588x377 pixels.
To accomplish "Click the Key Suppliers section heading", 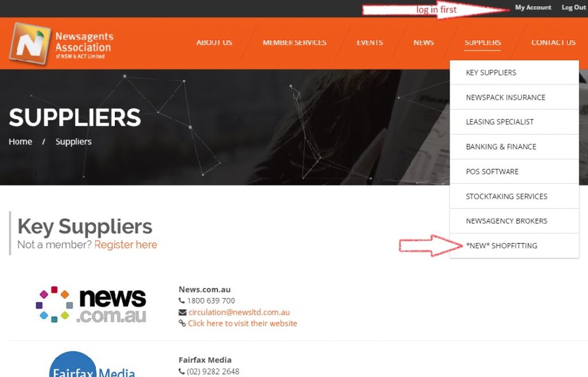I will (x=85, y=226).
